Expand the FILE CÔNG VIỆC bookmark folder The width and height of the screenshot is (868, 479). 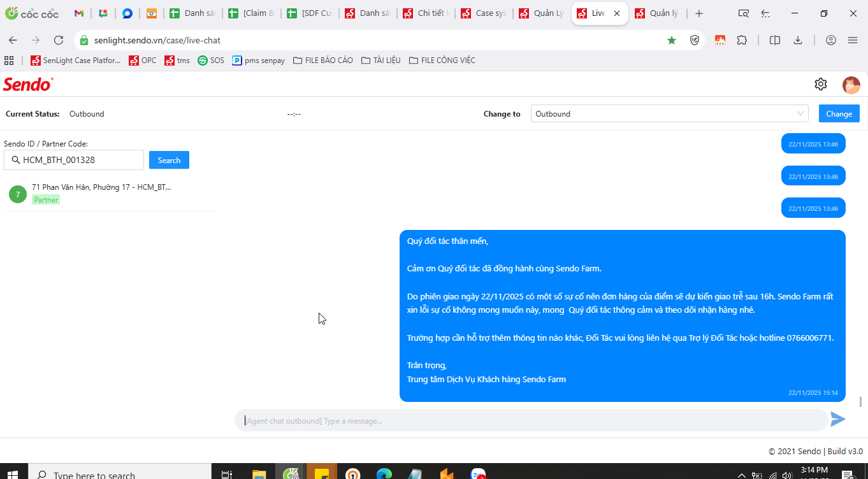click(442, 61)
